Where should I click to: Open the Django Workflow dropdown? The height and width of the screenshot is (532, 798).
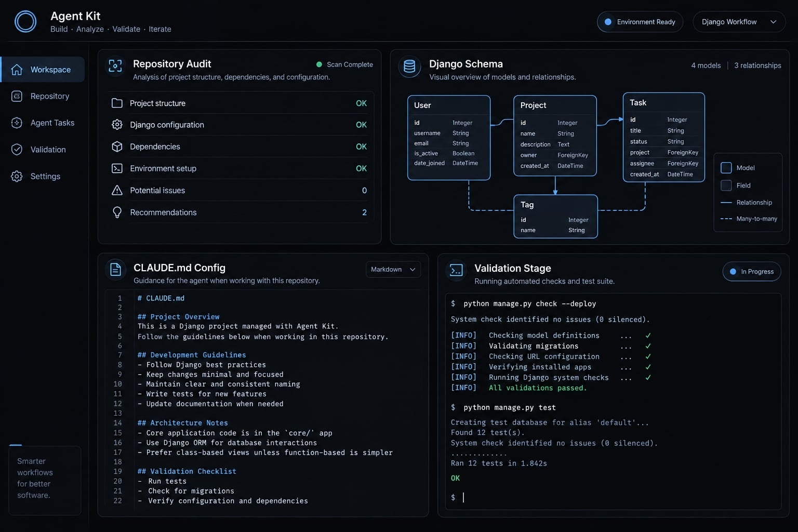[x=739, y=22]
